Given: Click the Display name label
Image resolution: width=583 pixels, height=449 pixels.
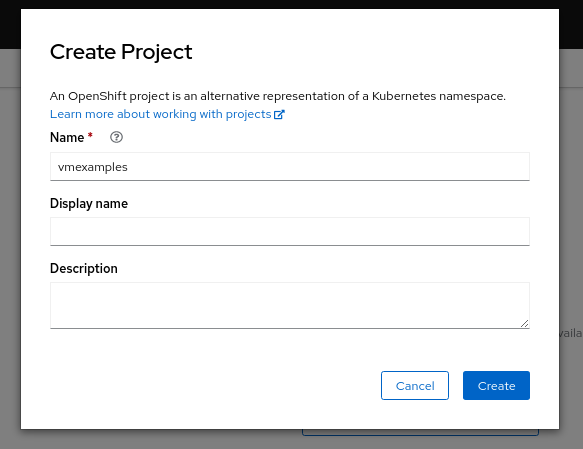Looking at the screenshot, I should click(x=89, y=204).
